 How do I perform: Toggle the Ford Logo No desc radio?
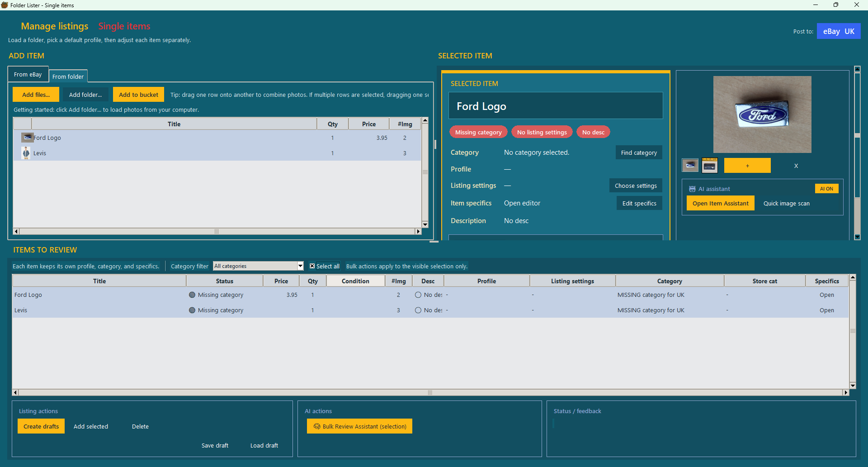(x=418, y=295)
